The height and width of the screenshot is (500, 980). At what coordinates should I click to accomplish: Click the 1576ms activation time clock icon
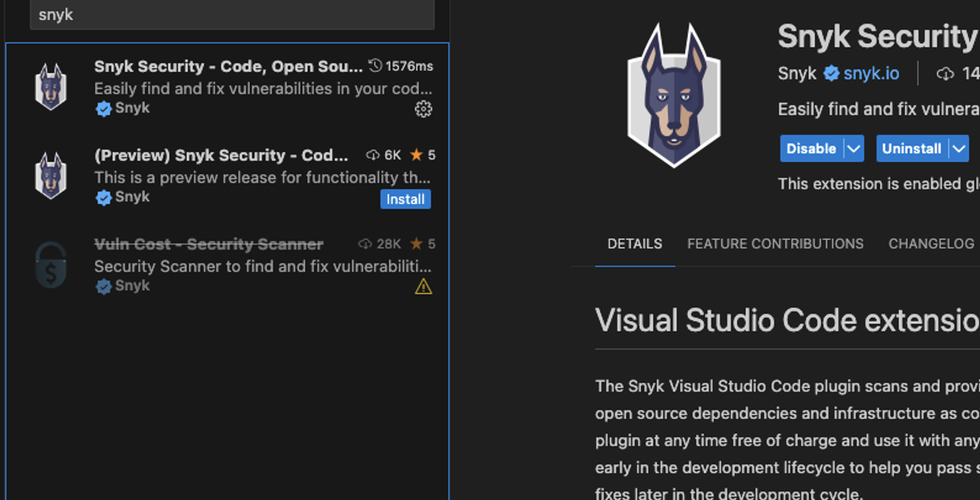tap(375, 65)
